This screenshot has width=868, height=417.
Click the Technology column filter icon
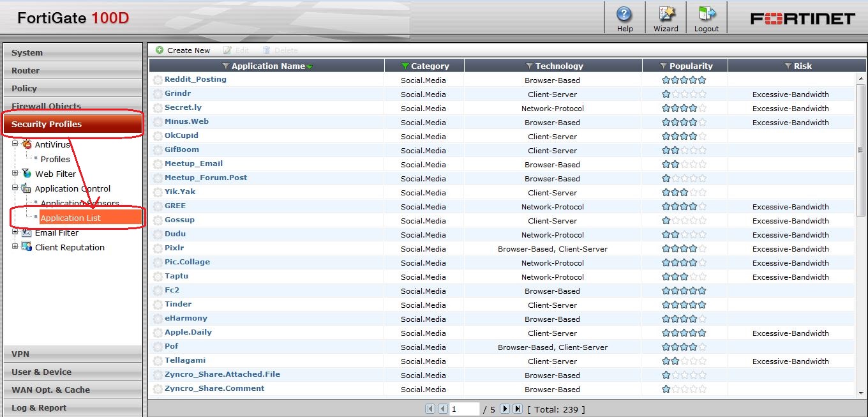[x=529, y=66]
